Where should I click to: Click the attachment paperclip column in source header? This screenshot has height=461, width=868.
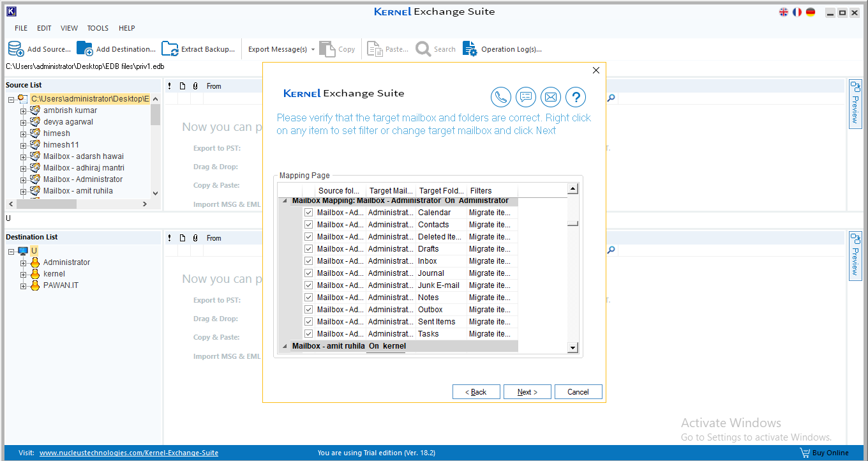click(x=195, y=86)
